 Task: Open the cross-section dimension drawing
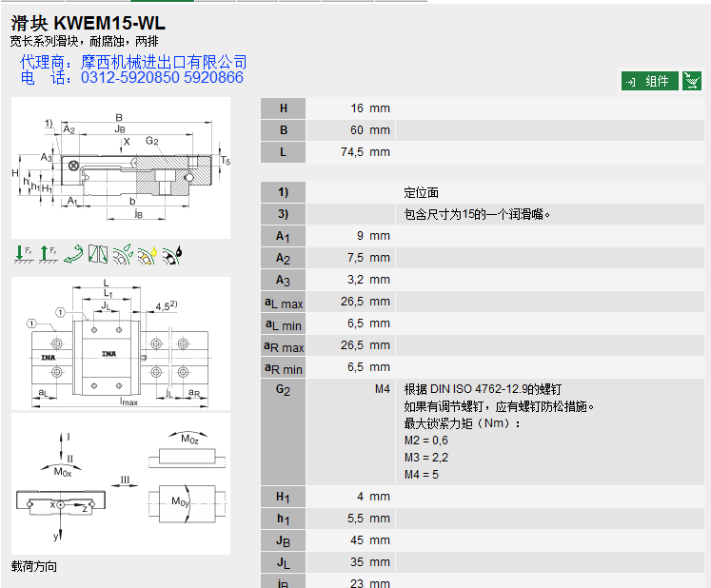(121, 168)
